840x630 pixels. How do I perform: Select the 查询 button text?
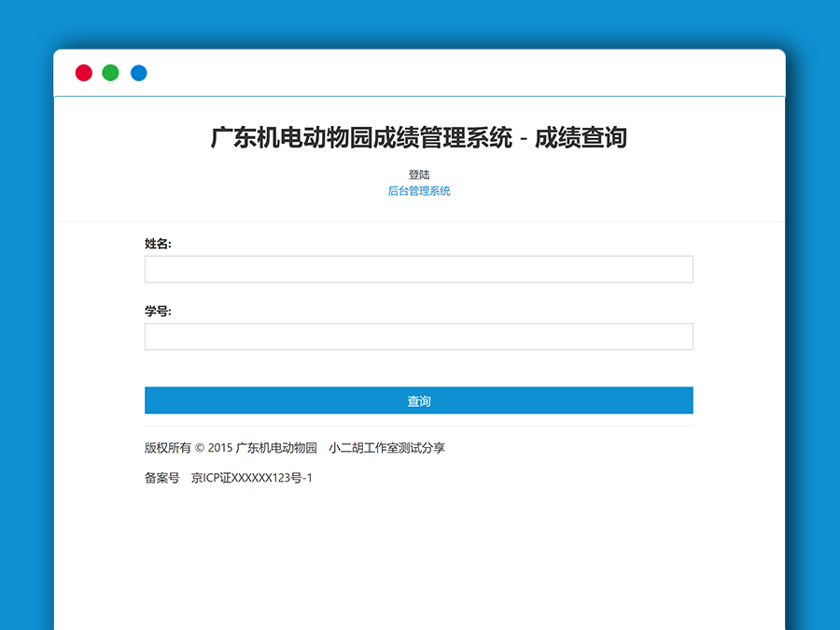point(418,400)
